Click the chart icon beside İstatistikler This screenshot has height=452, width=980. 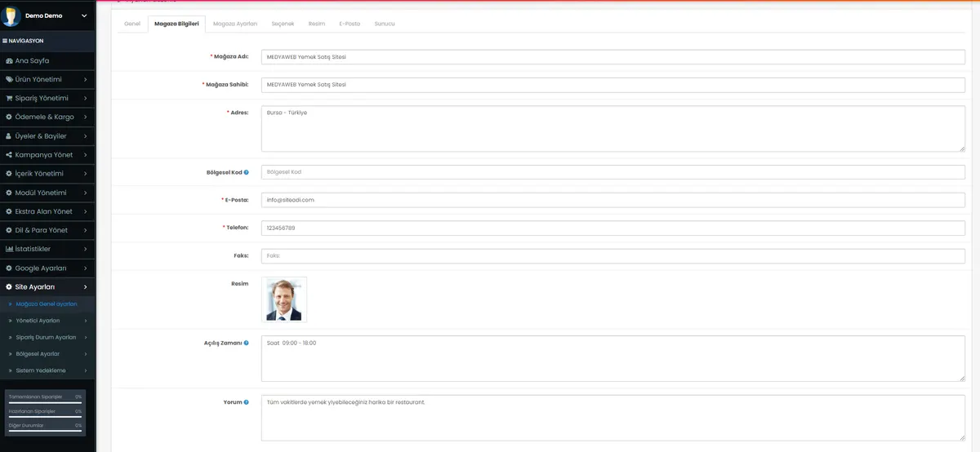pos(9,249)
